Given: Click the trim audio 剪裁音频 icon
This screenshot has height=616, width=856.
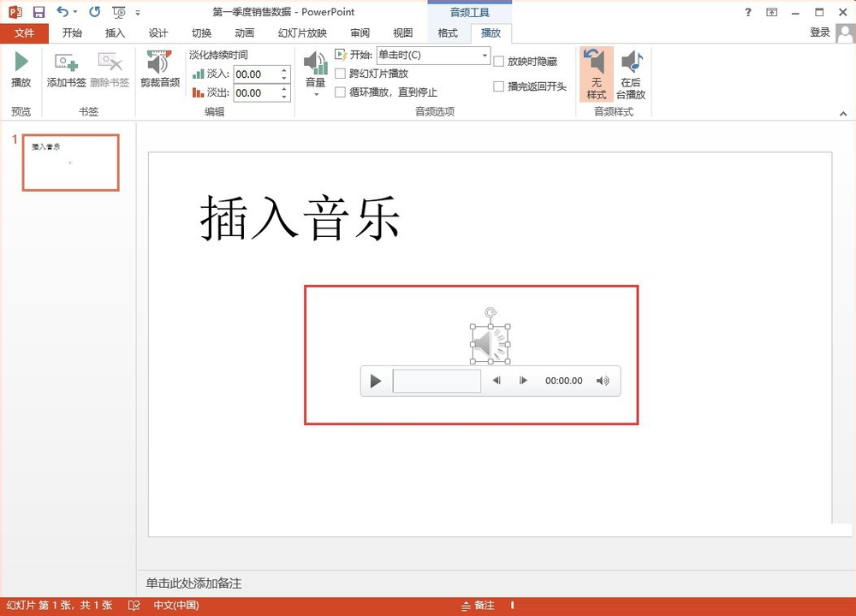Looking at the screenshot, I should pyautogui.click(x=159, y=69).
